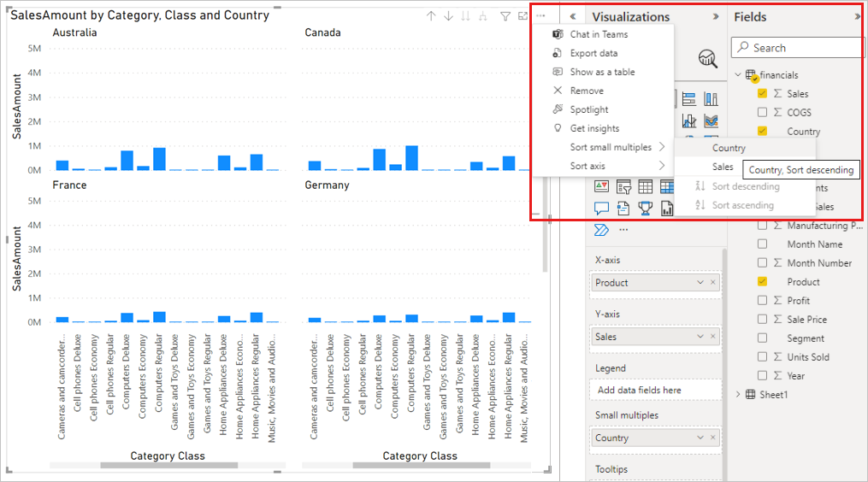Viewport: 868px width, 482px height.
Task: Check the Units Sold field checkbox
Action: pyautogui.click(x=762, y=357)
